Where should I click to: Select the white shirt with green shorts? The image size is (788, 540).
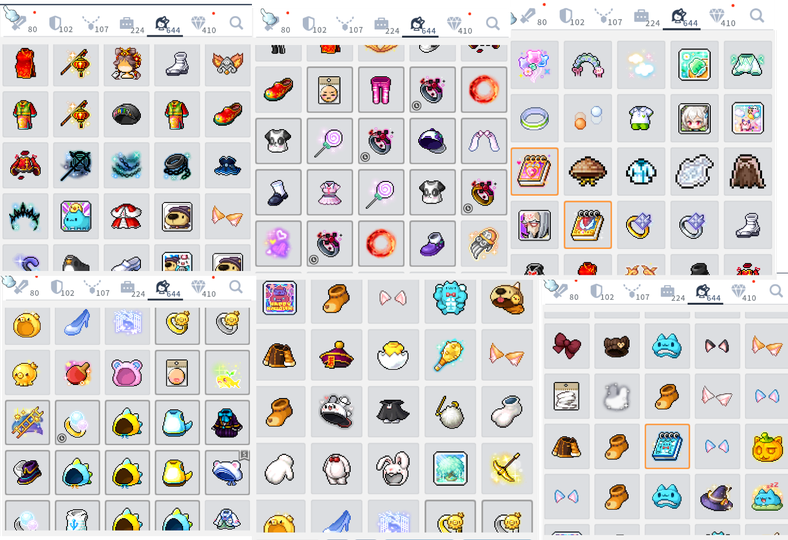coord(641,119)
